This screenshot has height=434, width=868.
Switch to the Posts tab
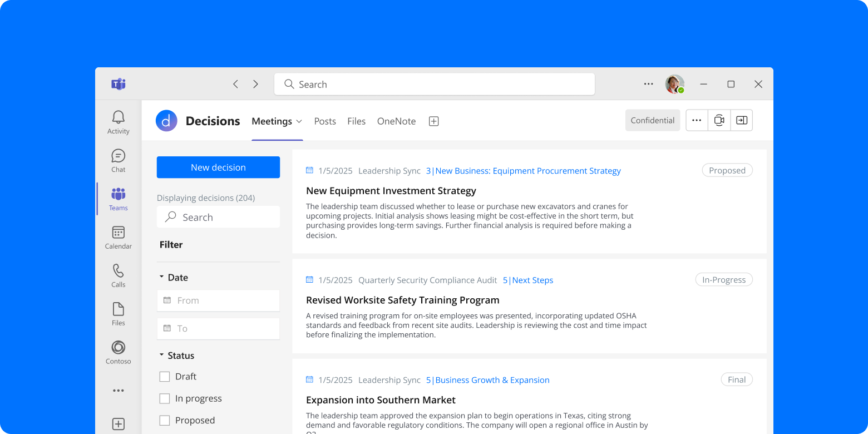325,121
